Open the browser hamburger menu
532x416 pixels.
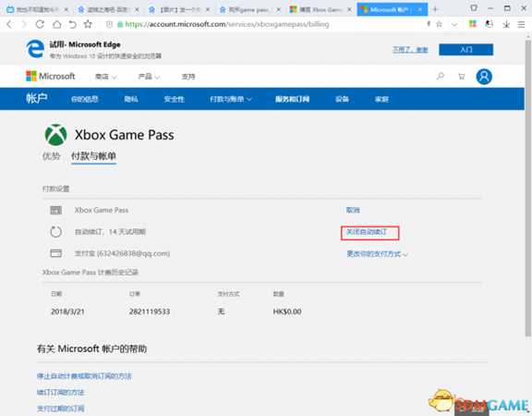[522, 24]
